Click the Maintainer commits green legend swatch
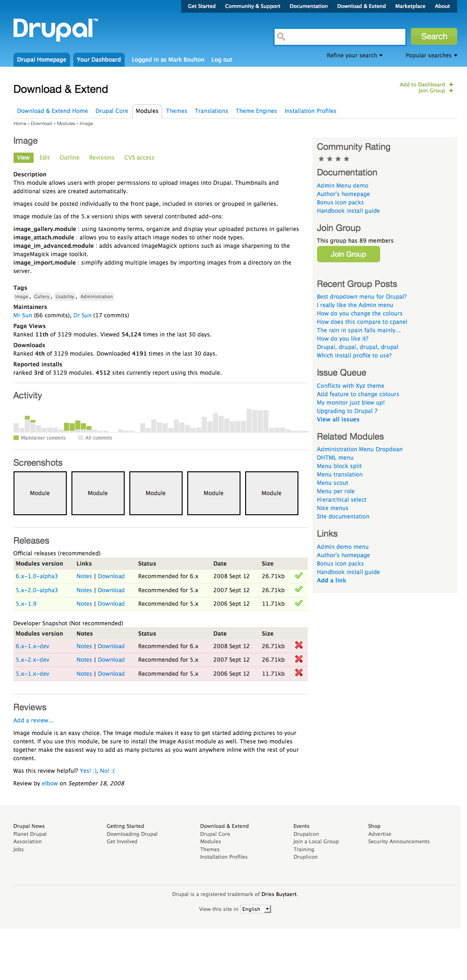467x980 pixels. 16,438
